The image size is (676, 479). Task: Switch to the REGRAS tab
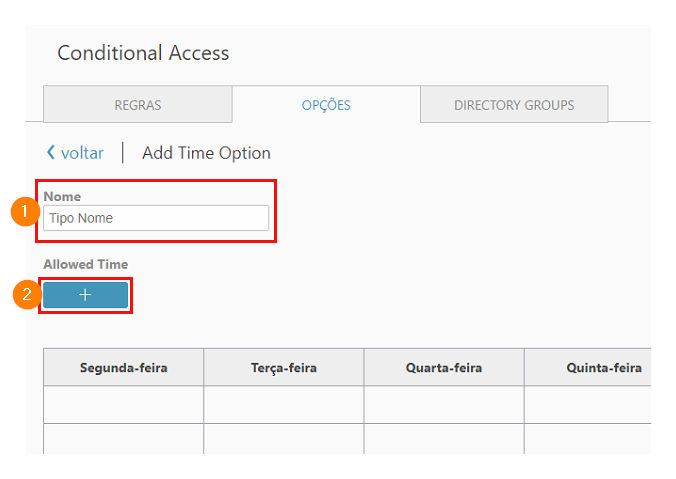click(138, 104)
